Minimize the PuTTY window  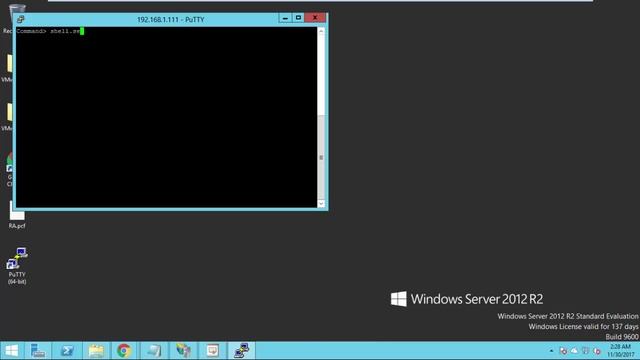(285, 18)
